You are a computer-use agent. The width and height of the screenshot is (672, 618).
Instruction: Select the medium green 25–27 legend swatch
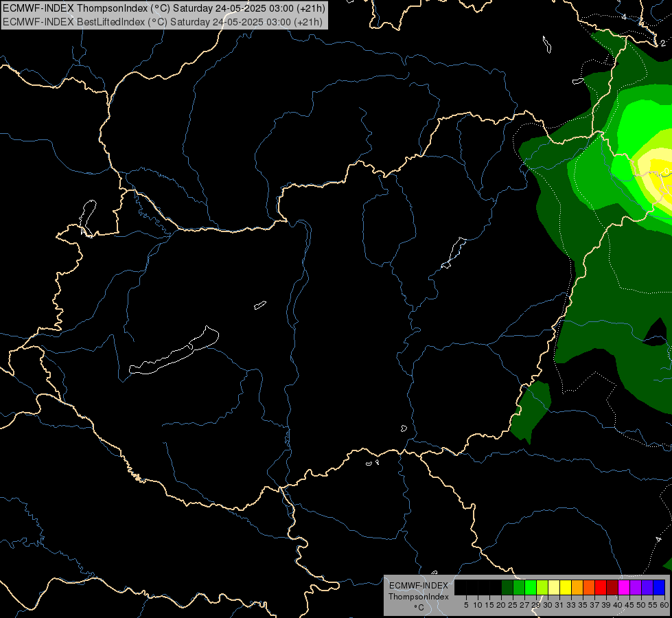click(519, 587)
